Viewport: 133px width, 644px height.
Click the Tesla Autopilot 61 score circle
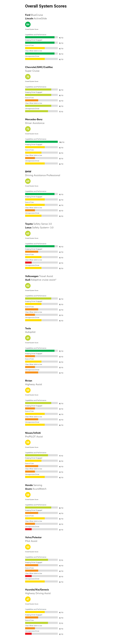pyautogui.click(x=28, y=338)
